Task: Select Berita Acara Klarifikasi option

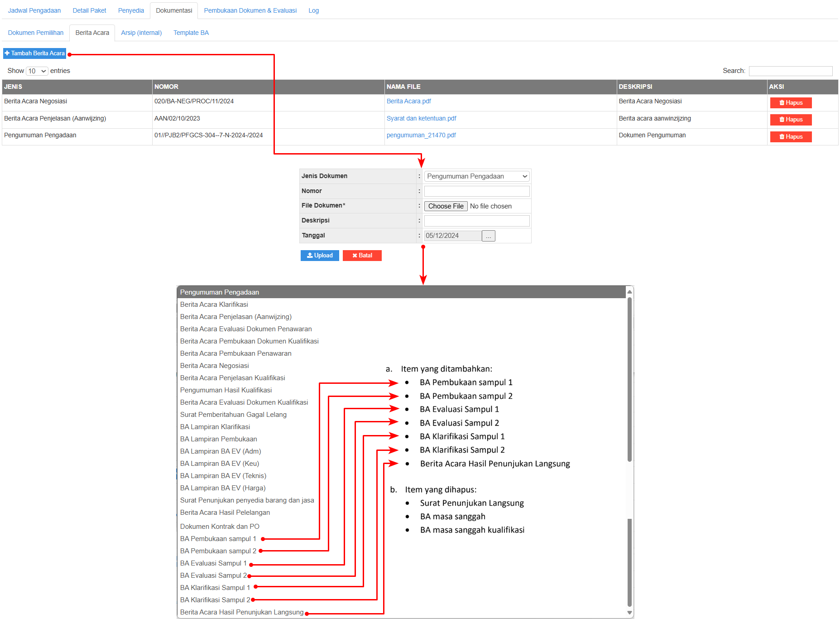Action: [401, 305]
